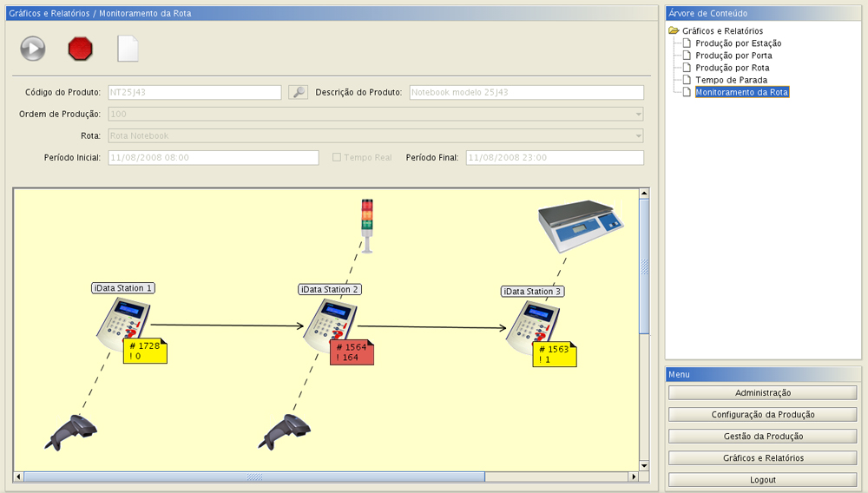Toggle the Tempo Real checkbox
Viewport: 868px width, 493px height.
tap(337, 158)
